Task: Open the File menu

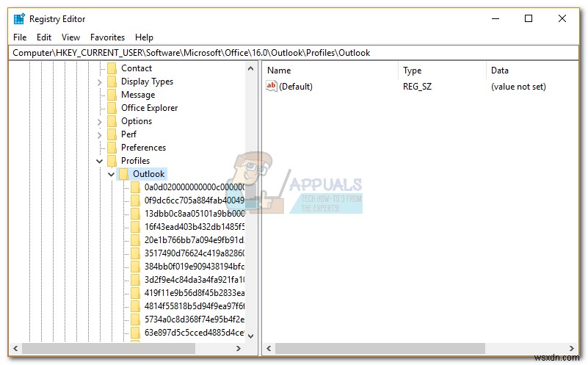Action: point(20,37)
